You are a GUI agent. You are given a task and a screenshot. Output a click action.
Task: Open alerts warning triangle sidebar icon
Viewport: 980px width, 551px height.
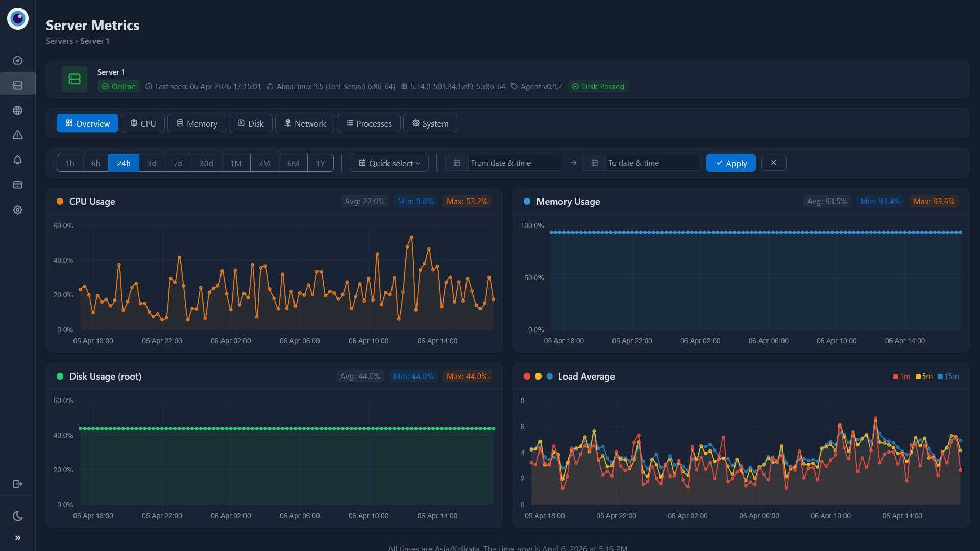coord(18,135)
